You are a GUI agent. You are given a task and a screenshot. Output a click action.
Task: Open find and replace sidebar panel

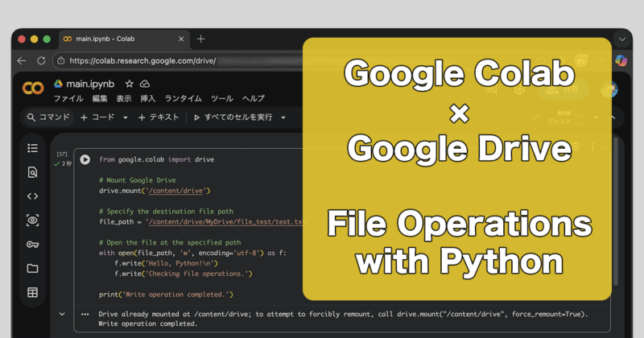point(33,172)
